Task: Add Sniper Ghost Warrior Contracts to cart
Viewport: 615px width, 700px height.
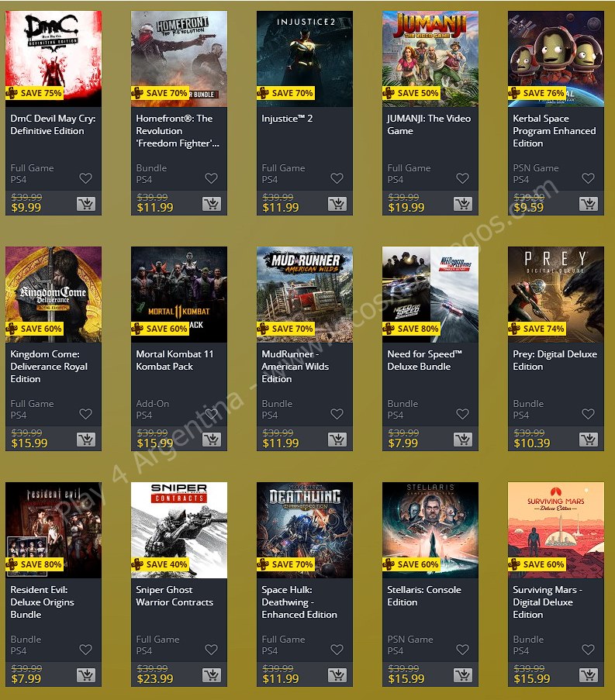Action: click(212, 675)
